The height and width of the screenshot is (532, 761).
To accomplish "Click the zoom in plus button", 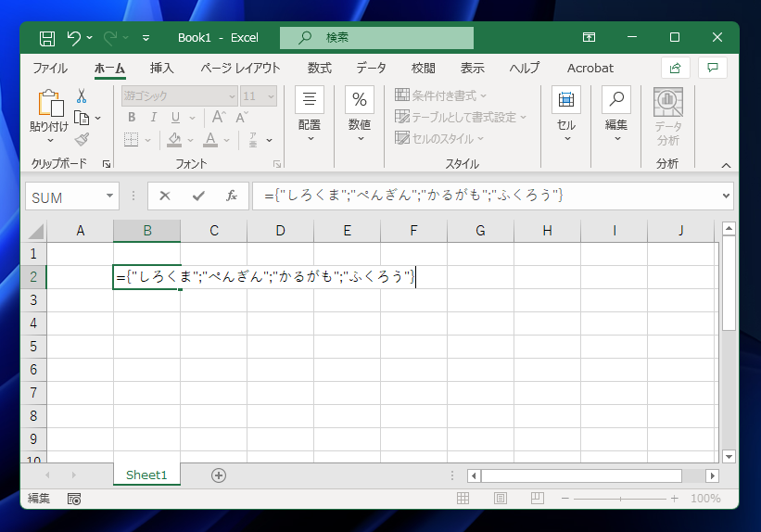I will coord(674,499).
